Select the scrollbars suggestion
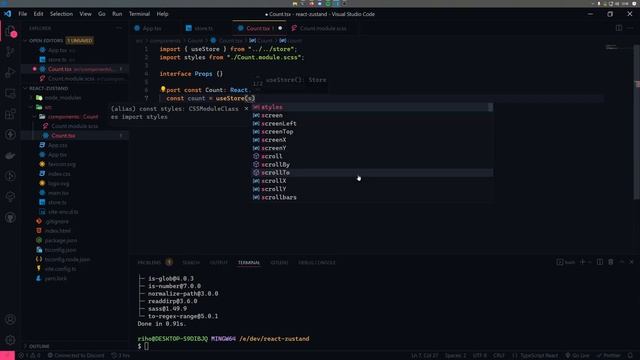The width and height of the screenshot is (640, 360). click(x=372, y=197)
